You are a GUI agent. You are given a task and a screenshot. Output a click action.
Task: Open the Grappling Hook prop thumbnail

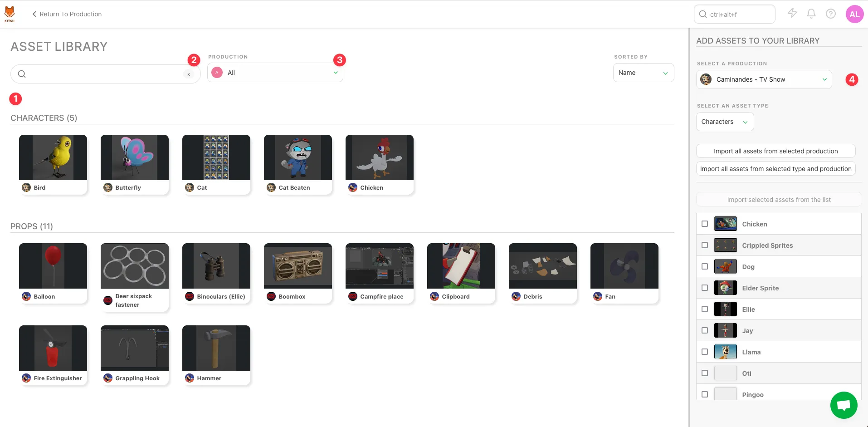click(x=135, y=348)
